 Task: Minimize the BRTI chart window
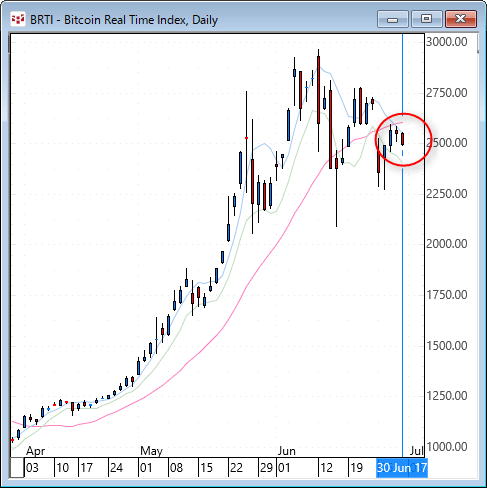coord(393,19)
